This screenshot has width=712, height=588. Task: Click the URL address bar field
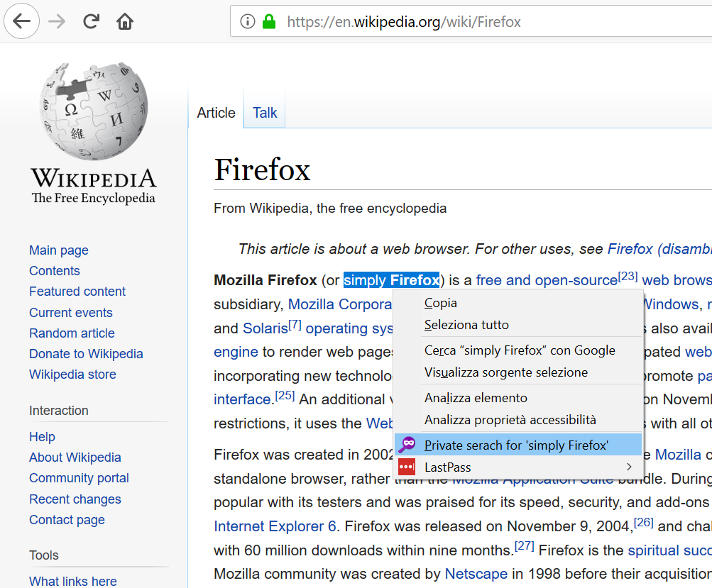coord(471,21)
